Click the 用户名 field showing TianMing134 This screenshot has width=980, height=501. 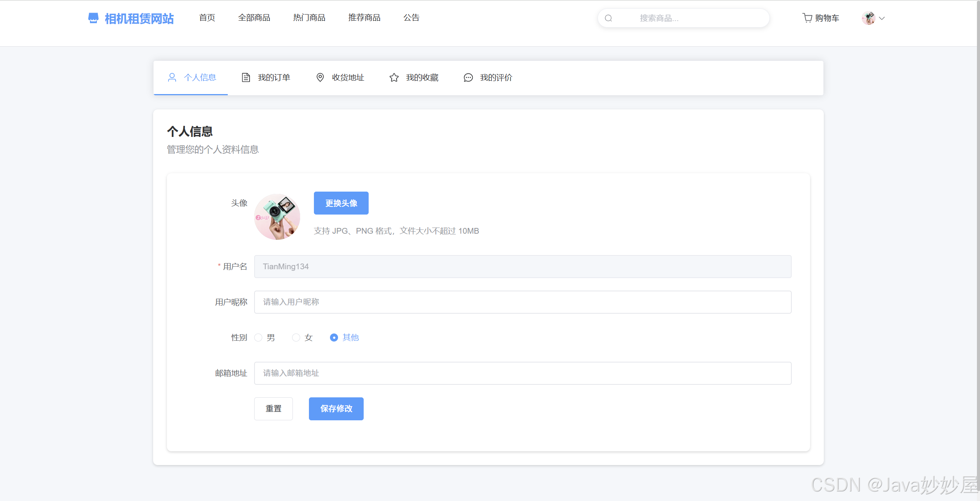523,267
